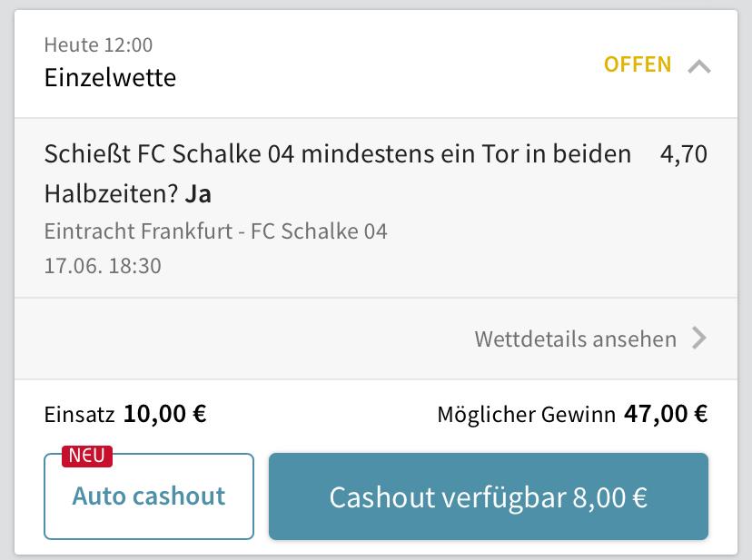
Task: Open the Eintracht Frankfurt - FC Schalke 04 match
Action: pos(216,231)
